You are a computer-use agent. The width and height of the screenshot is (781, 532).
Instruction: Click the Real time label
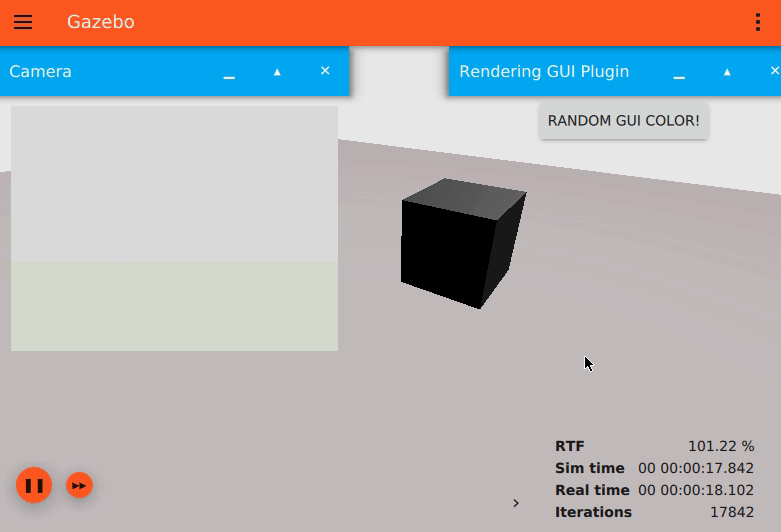(x=592, y=490)
